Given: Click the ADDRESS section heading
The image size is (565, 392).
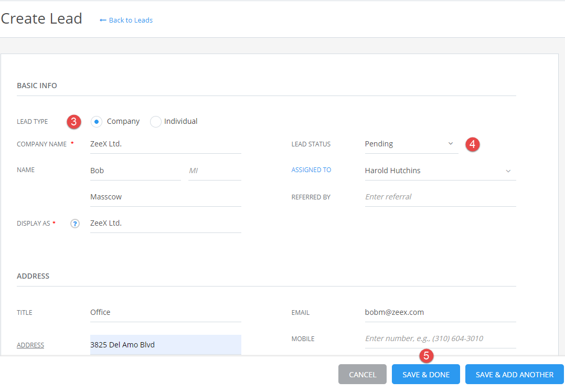Looking at the screenshot, I should pyautogui.click(x=33, y=277).
